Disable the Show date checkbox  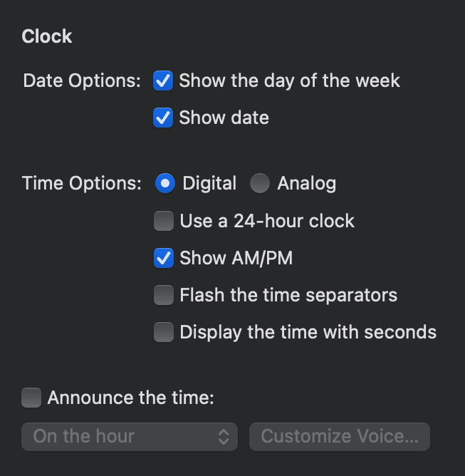click(x=164, y=118)
